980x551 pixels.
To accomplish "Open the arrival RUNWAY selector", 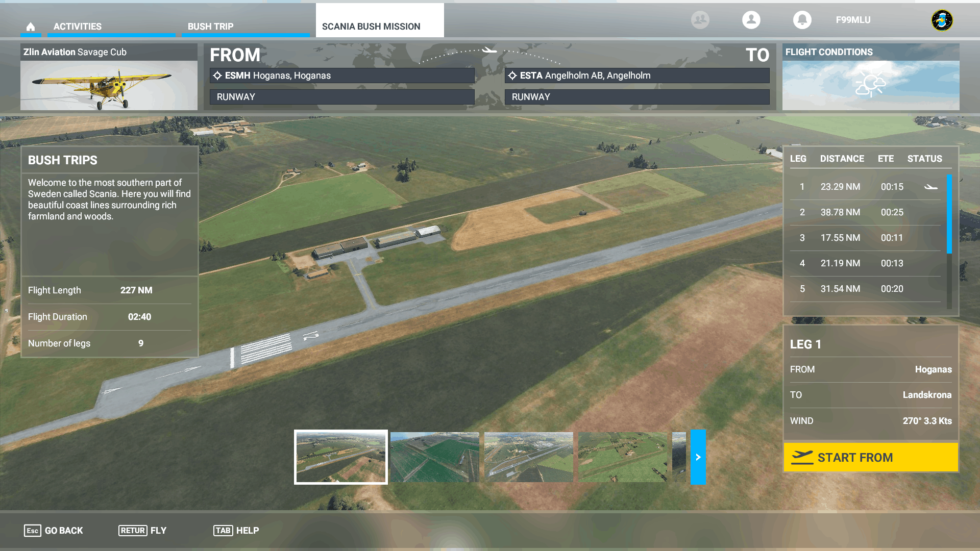I will pos(636,97).
